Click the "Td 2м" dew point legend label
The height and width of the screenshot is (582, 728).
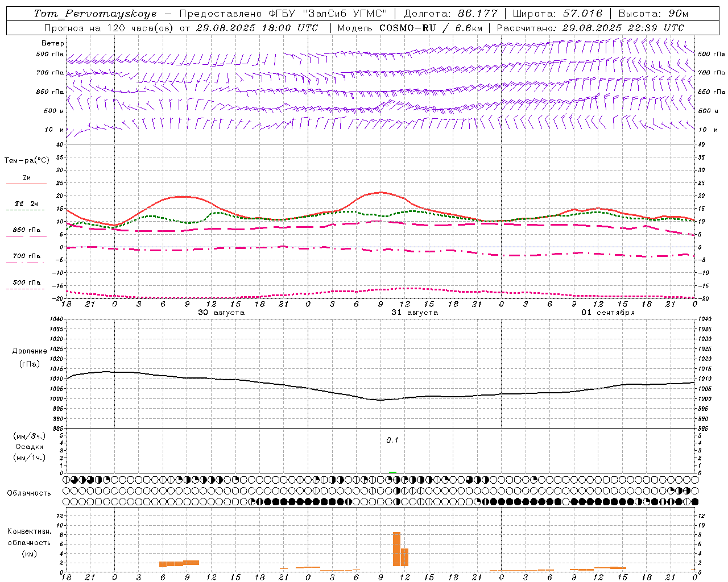click(27, 203)
